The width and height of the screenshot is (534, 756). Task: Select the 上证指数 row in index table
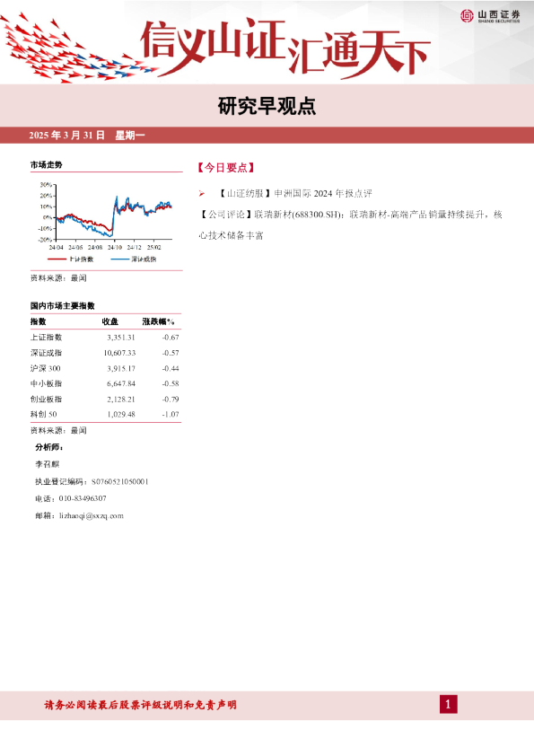(x=105, y=338)
